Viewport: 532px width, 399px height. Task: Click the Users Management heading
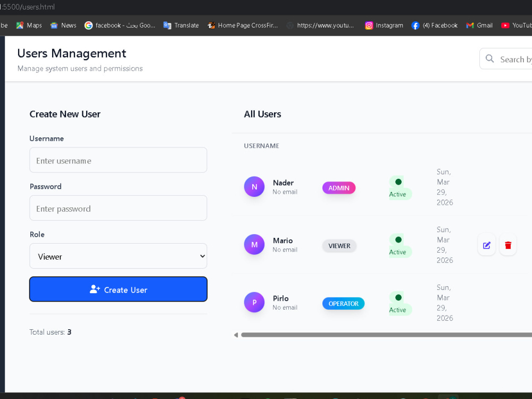tap(72, 54)
